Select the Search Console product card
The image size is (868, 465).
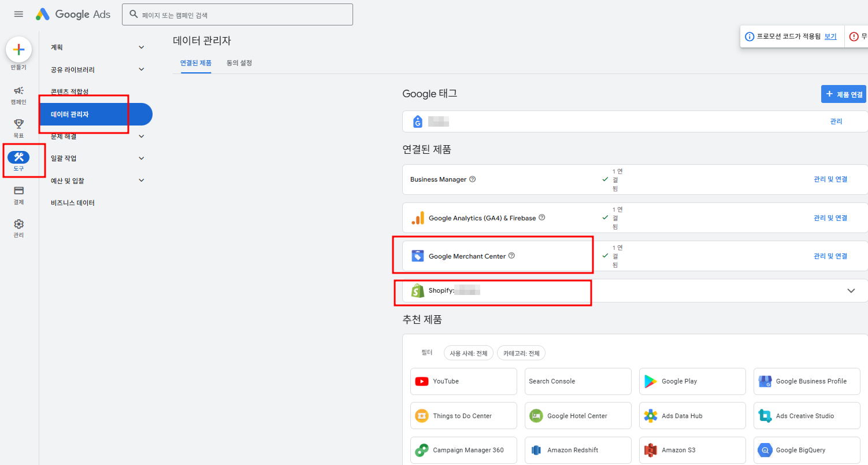(578, 381)
